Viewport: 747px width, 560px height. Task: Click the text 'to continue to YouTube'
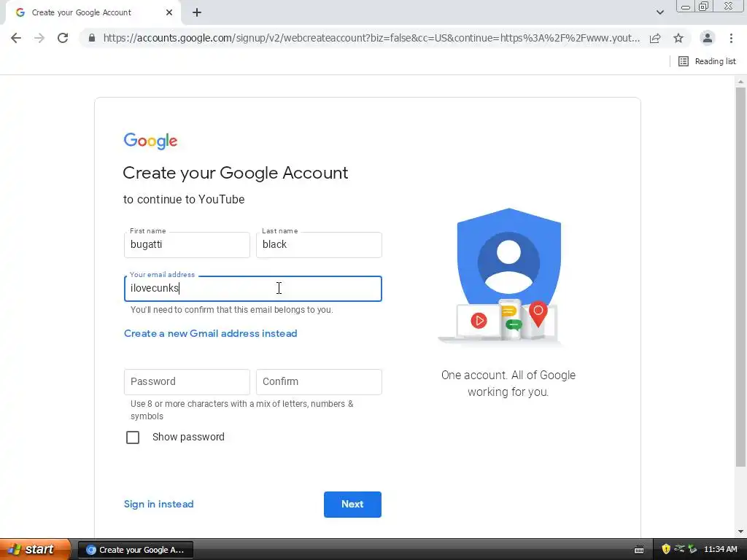click(184, 199)
